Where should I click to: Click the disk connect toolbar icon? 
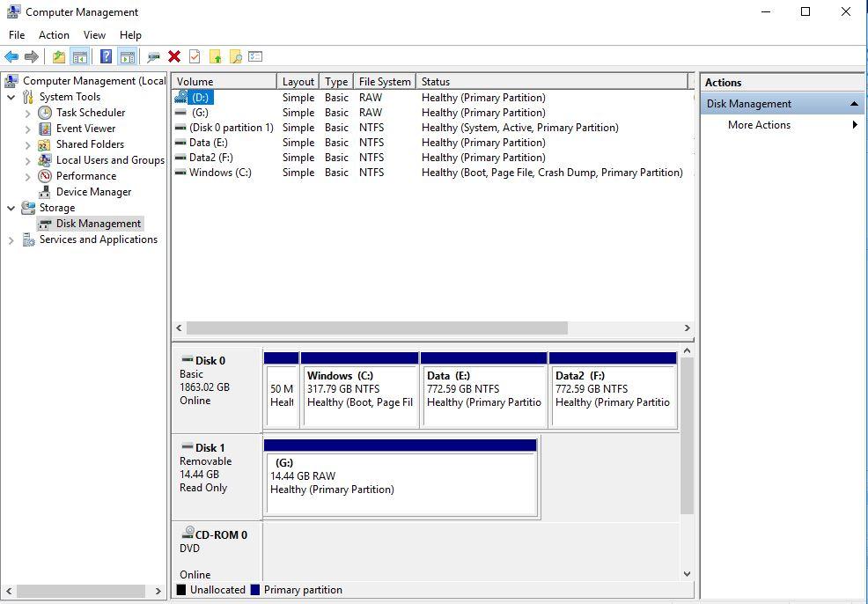pyautogui.click(x=153, y=56)
